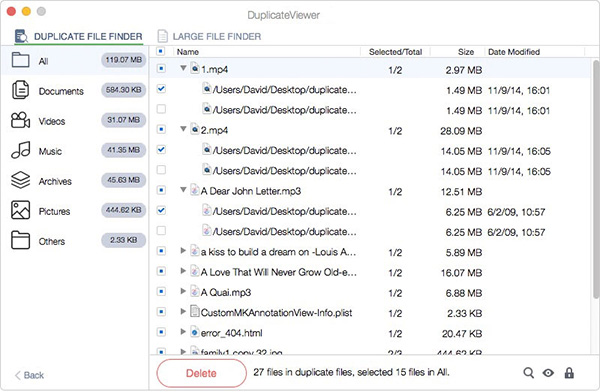Click the Duplicate File Finder tab icon
The width and height of the screenshot is (600, 392).
point(21,36)
